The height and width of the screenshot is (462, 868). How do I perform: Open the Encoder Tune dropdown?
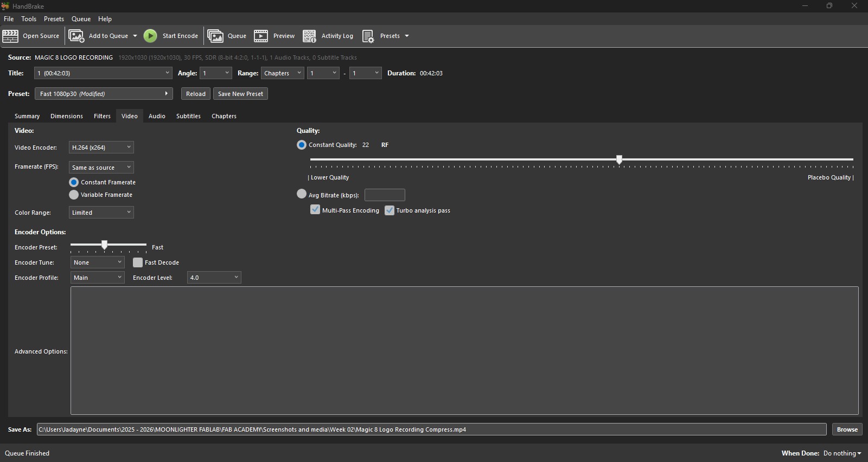(x=98, y=262)
